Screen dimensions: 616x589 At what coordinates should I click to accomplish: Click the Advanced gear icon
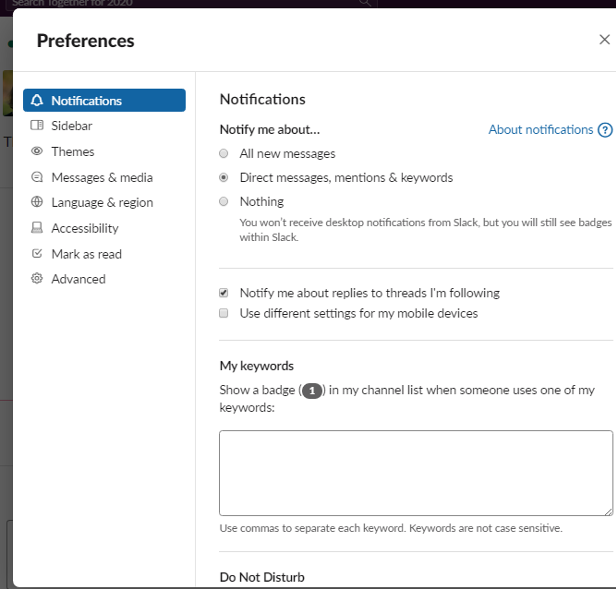coord(37,279)
